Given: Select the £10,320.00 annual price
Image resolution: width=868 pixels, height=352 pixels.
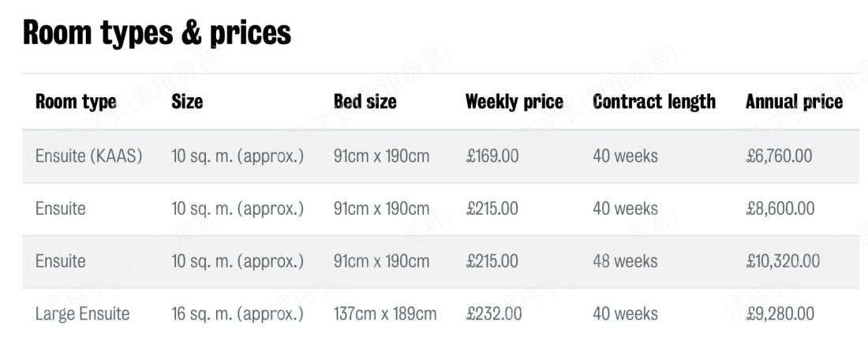Looking at the screenshot, I should [x=782, y=261].
